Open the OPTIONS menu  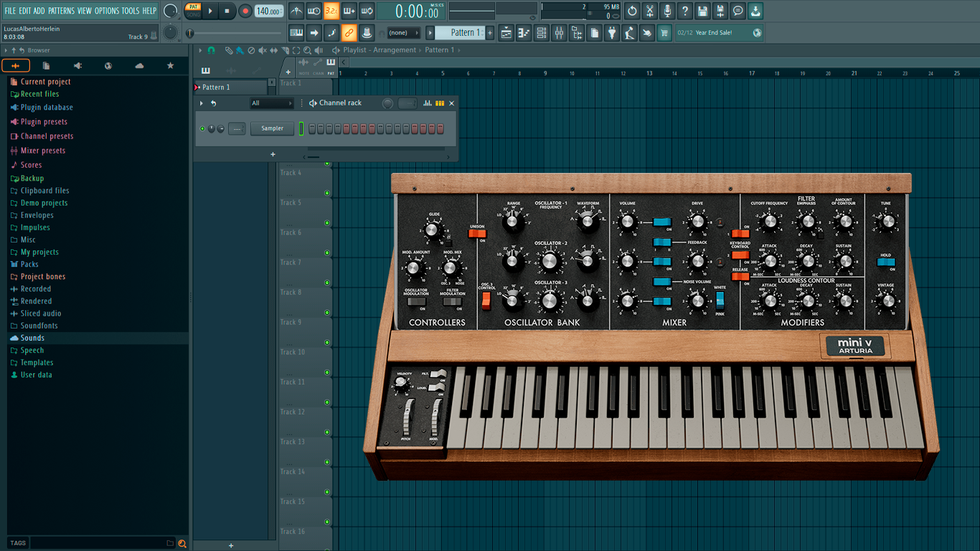click(107, 11)
